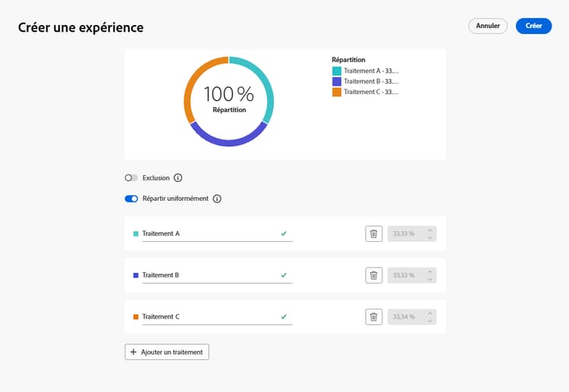The height and width of the screenshot is (392, 569).
Task: Edit the Traitement B name field
Action: pos(217,275)
